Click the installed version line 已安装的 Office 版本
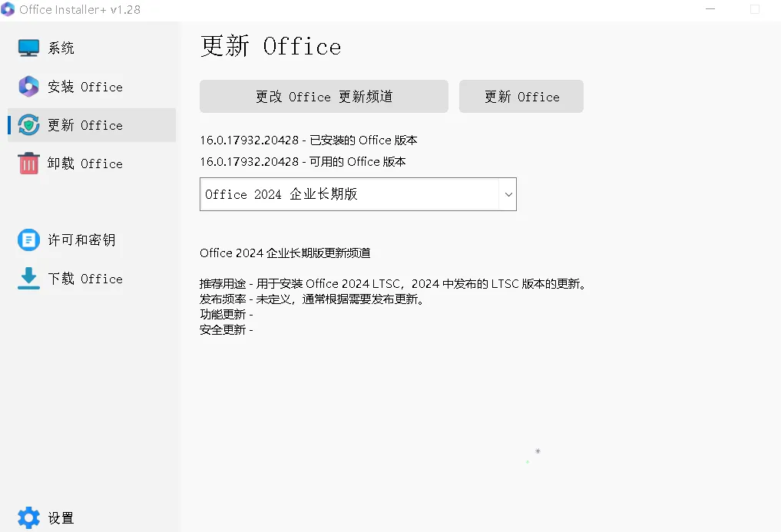Screen dimensions: 781x532 point(308,140)
